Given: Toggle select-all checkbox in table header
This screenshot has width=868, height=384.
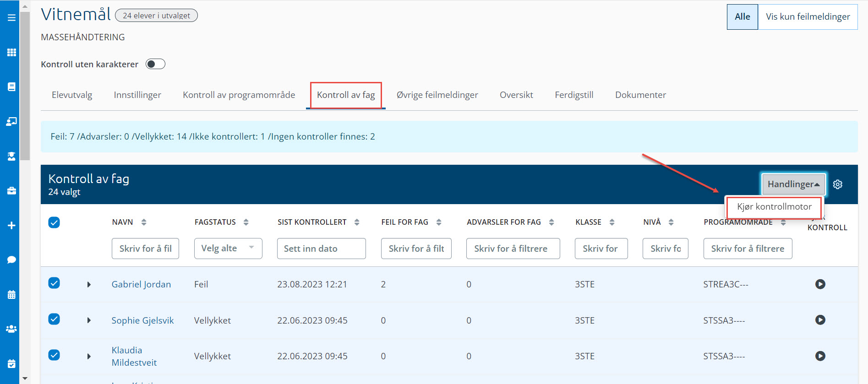Looking at the screenshot, I should click(54, 222).
